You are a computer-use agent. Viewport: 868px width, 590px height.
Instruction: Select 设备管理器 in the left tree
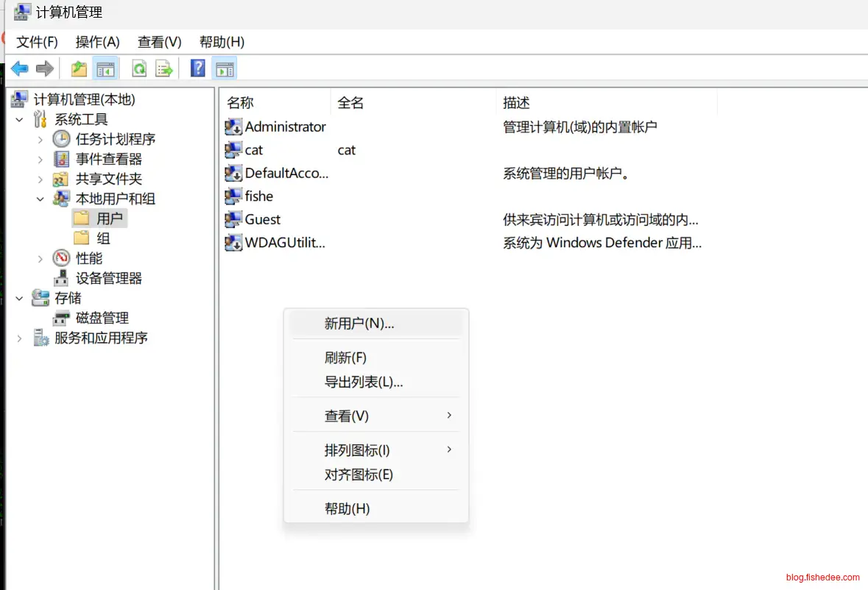tap(108, 278)
